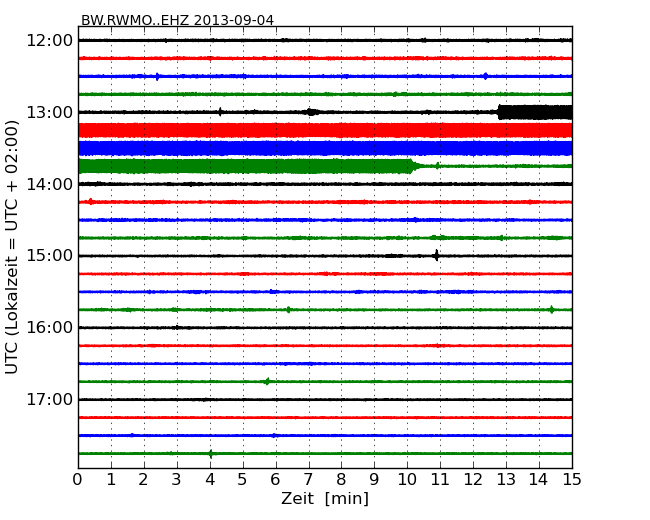
Task: Click x-axis tick label 2
Action: [143, 480]
